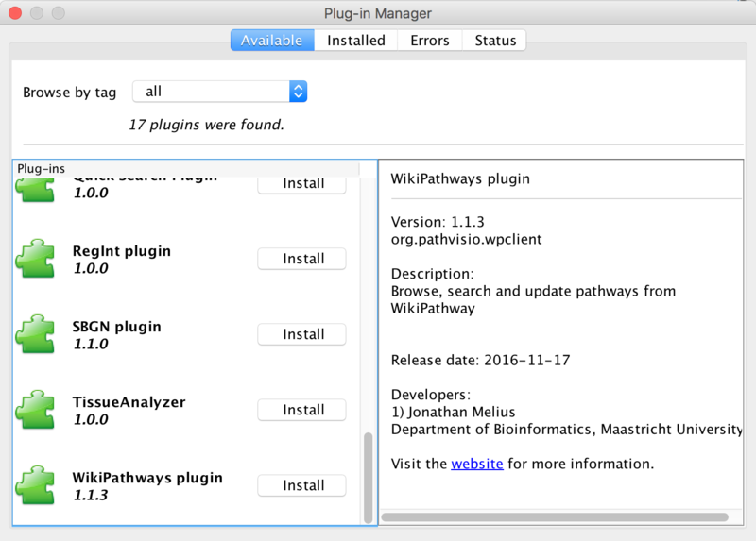The width and height of the screenshot is (756, 541).
Task: Select the TissueAnalyzer name
Action: [129, 402]
